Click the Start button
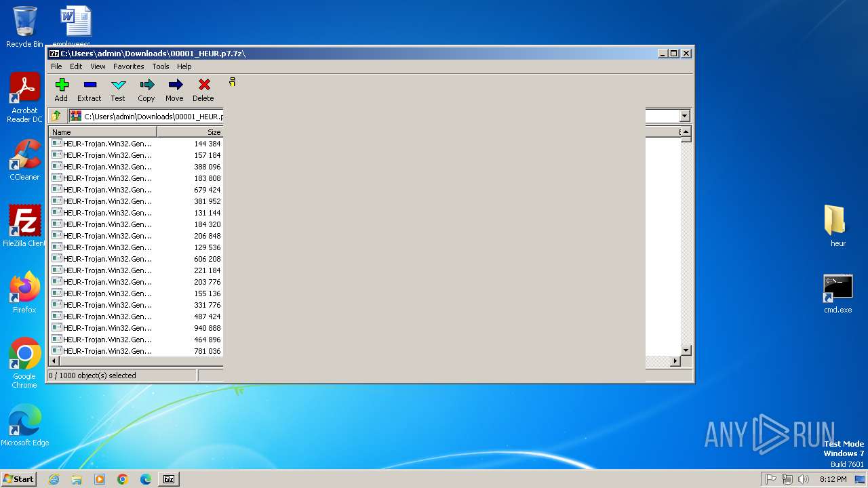The image size is (868, 488). (x=19, y=479)
